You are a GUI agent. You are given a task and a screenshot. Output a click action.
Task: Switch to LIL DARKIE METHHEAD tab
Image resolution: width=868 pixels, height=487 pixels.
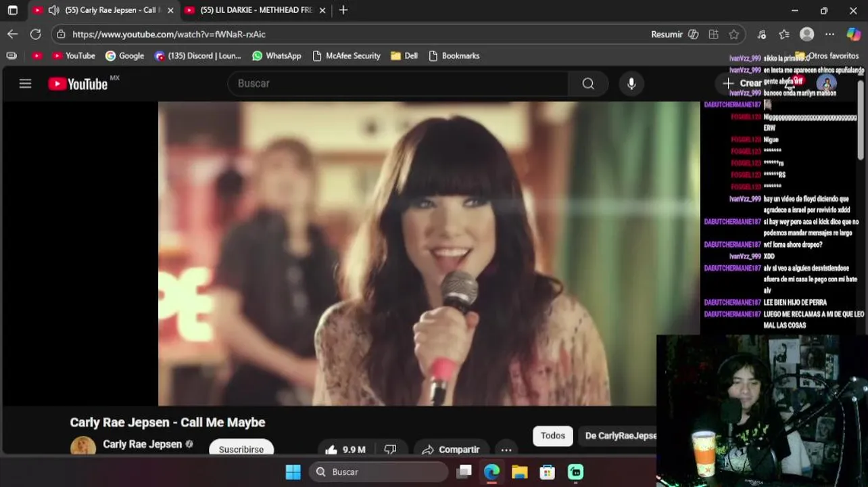257,10
